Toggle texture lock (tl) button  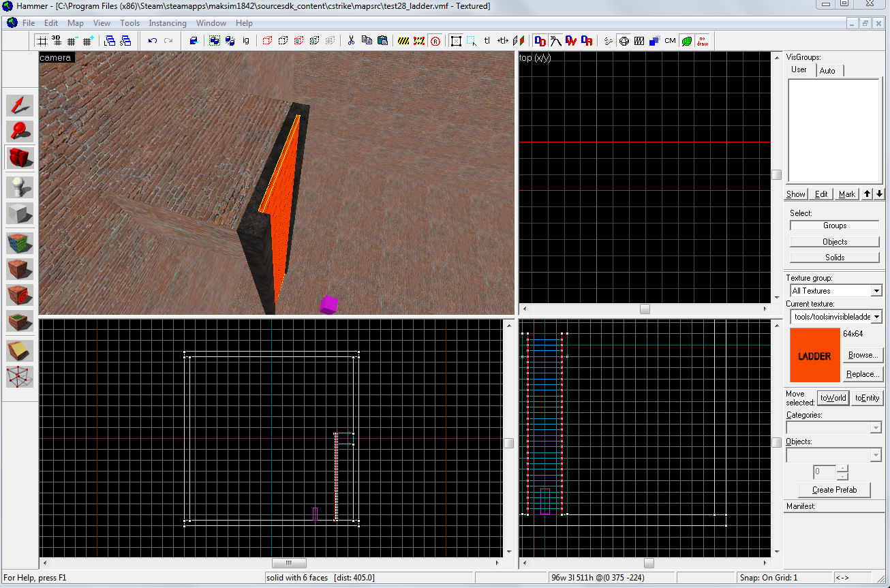pos(487,41)
